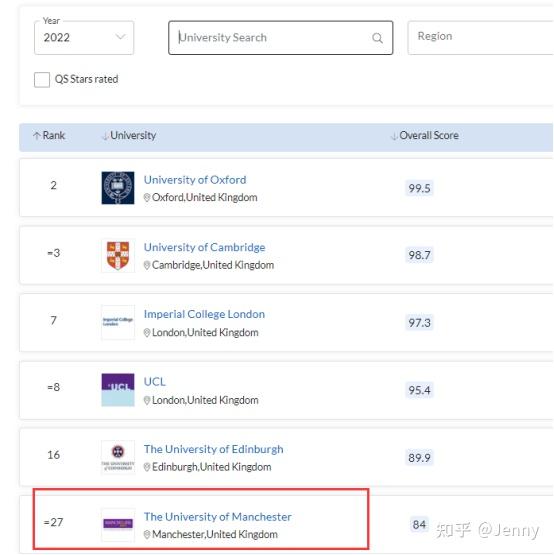Click the University of Manchester logo

(x=118, y=525)
